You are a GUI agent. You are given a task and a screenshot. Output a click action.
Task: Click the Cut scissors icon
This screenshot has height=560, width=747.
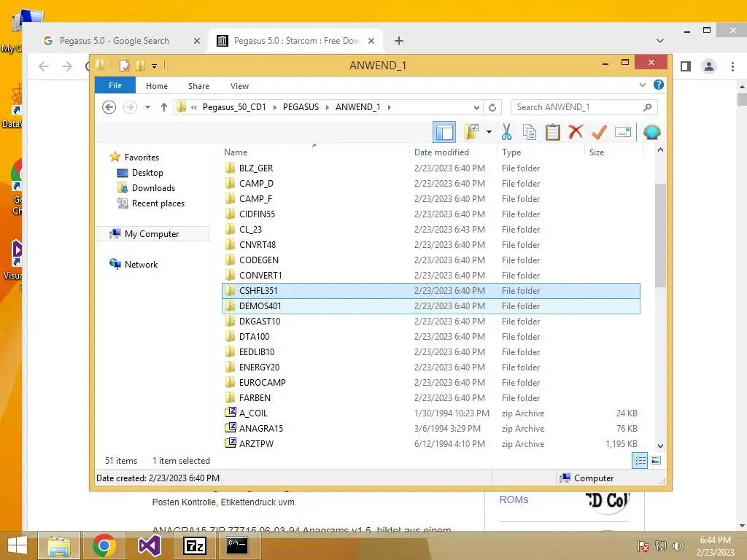pos(506,132)
